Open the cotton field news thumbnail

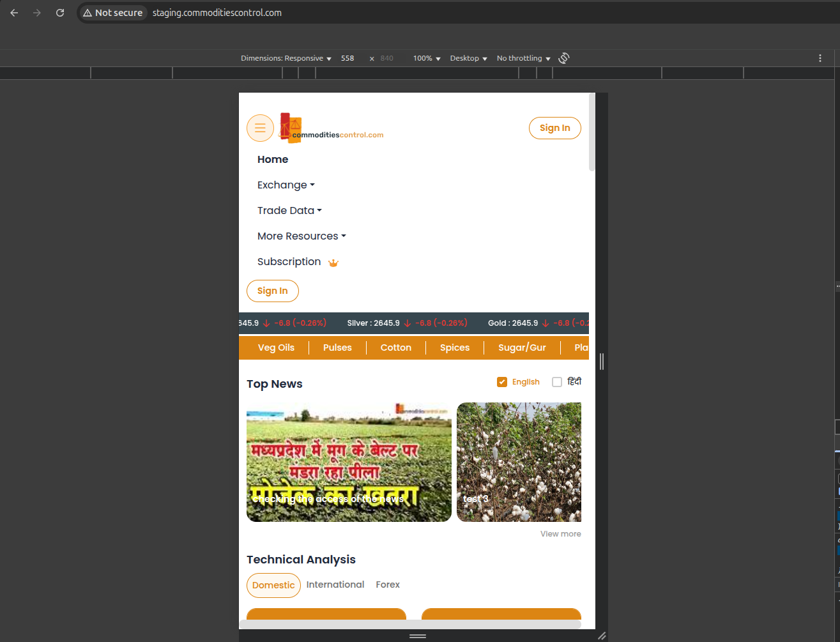[519, 462]
